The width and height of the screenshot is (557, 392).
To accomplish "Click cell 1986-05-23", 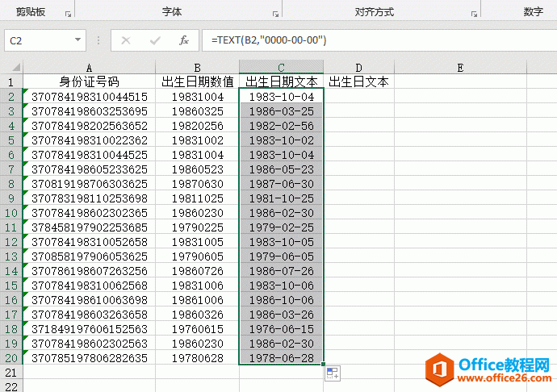I will point(281,169).
